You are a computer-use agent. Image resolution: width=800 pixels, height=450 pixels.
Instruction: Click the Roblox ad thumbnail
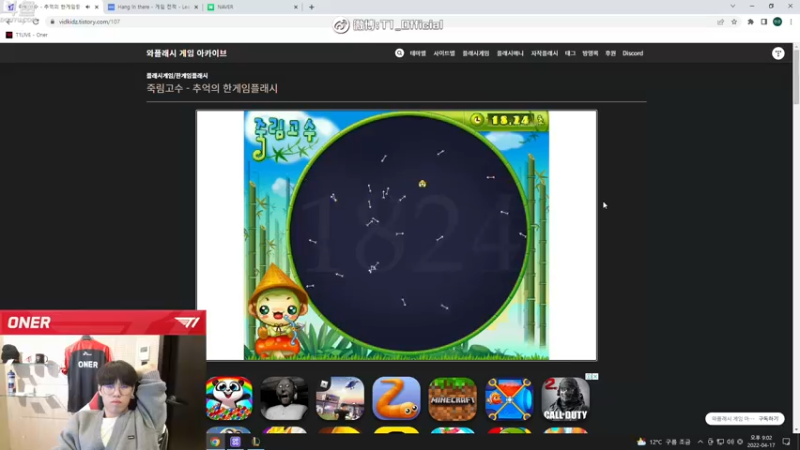(340, 398)
